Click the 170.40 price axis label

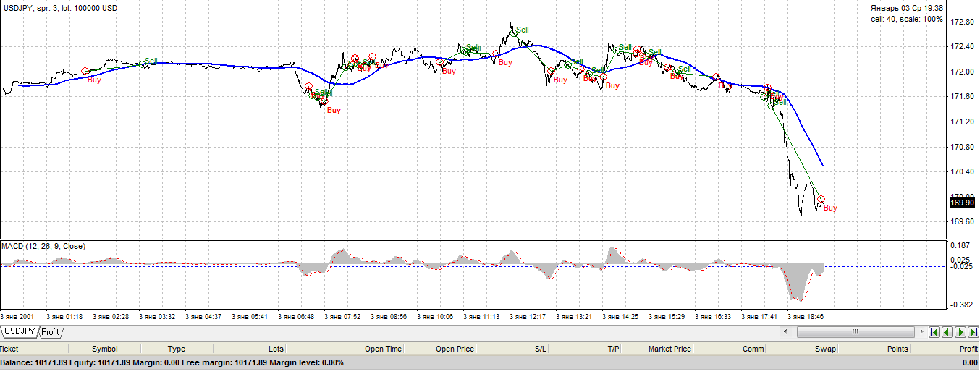point(961,172)
